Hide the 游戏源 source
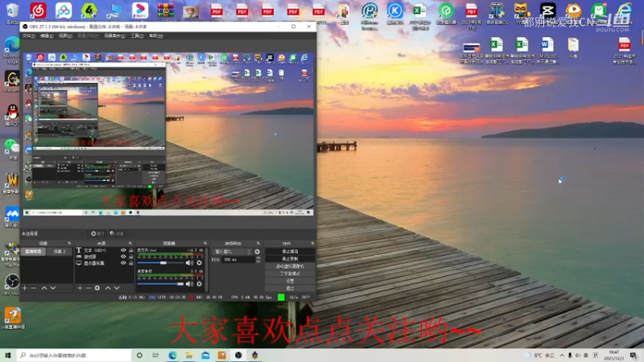Screen dimensions: 644x362 123,257
